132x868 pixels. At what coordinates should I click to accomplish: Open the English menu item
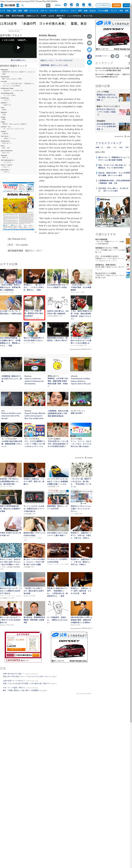click(x=92, y=10)
